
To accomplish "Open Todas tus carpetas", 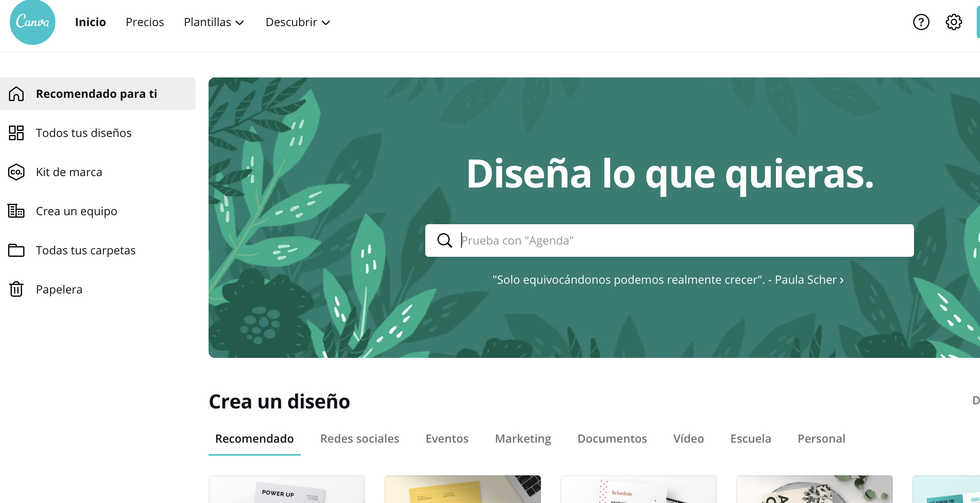I will pos(86,250).
